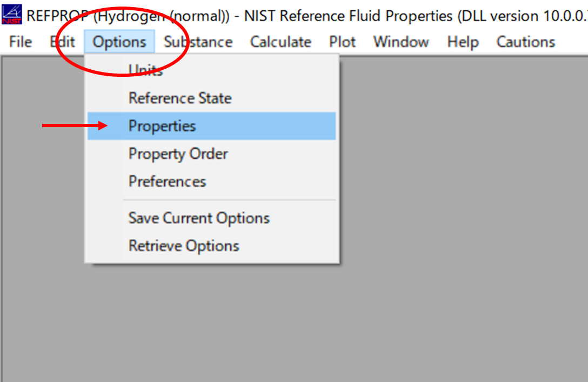The image size is (588, 382).
Task: Expand the Calculate menu
Action: click(280, 42)
